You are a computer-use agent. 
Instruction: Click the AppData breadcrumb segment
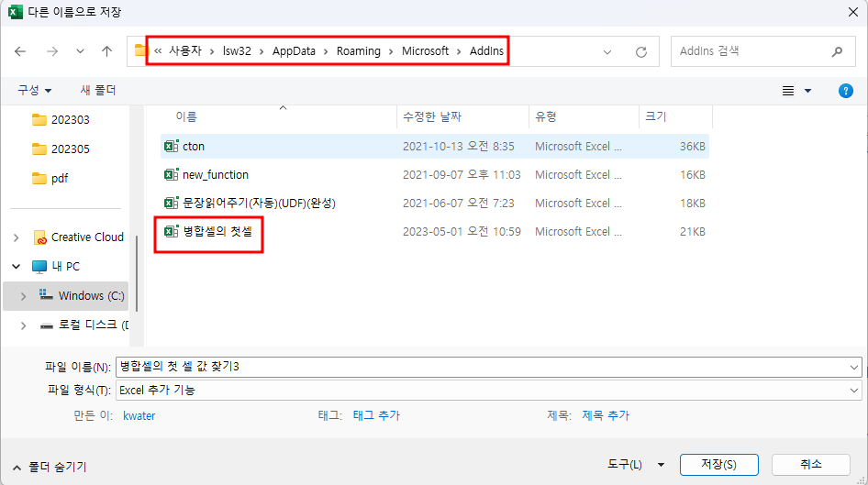tap(294, 50)
